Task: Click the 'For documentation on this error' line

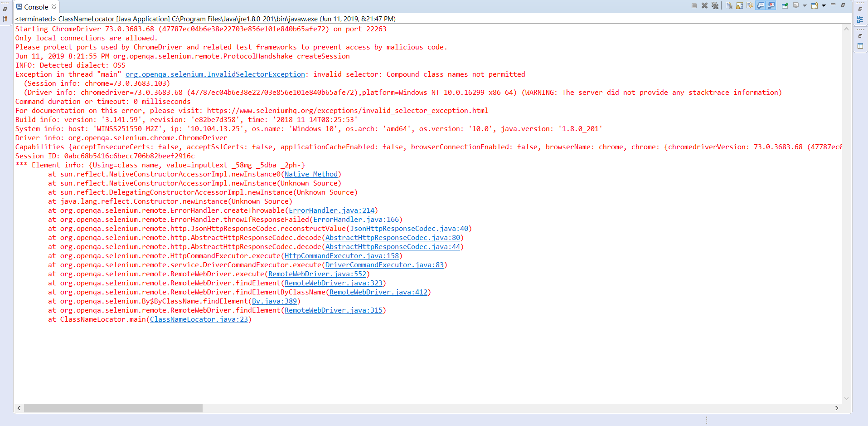Action: click(252, 111)
